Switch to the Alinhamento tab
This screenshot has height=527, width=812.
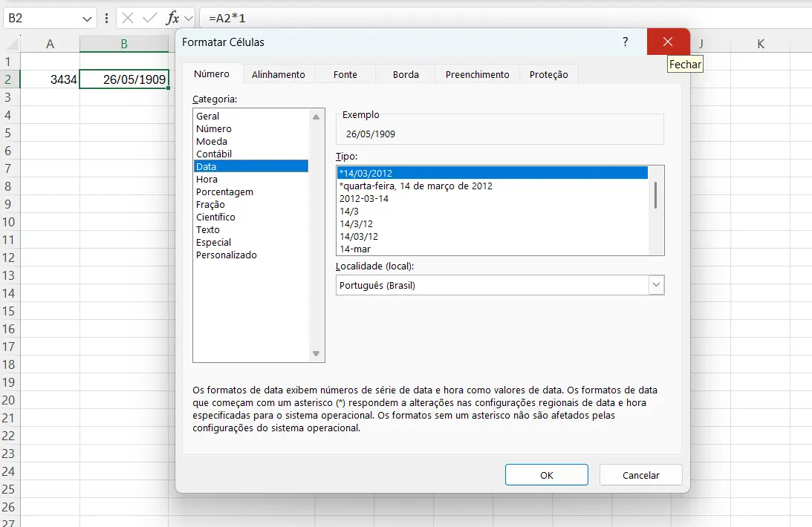tap(279, 74)
